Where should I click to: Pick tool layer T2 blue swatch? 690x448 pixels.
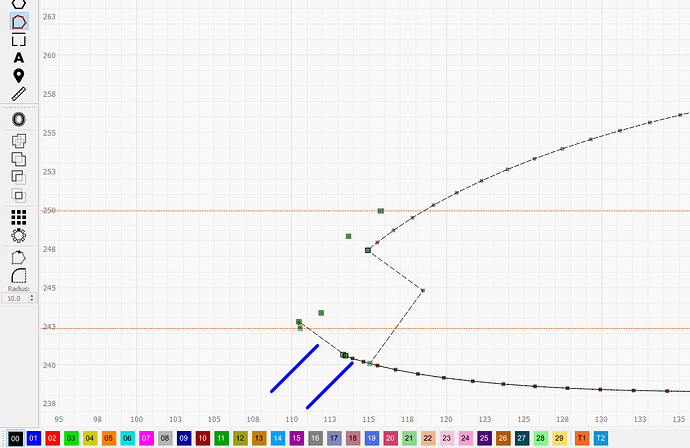601,438
